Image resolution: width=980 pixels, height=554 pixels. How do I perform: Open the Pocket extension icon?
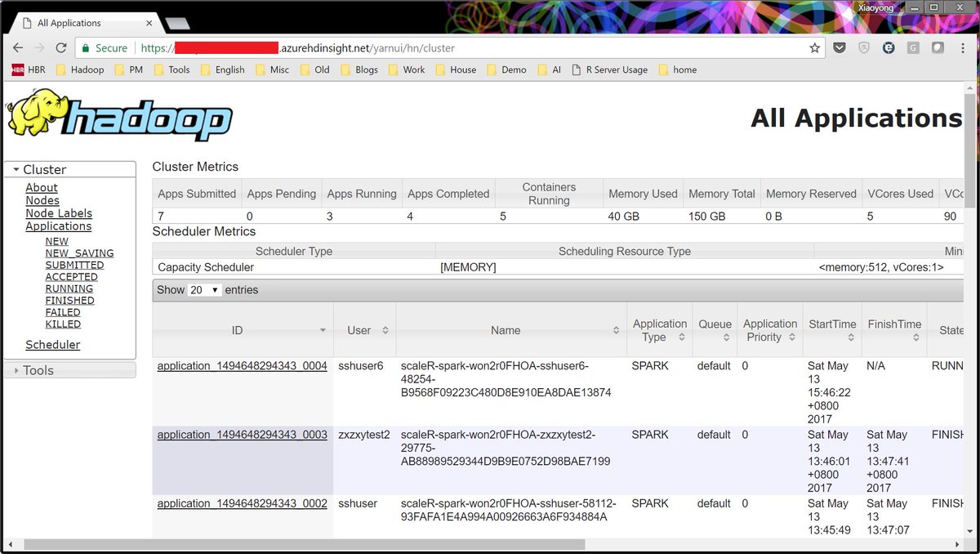click(x=839, y=47)
